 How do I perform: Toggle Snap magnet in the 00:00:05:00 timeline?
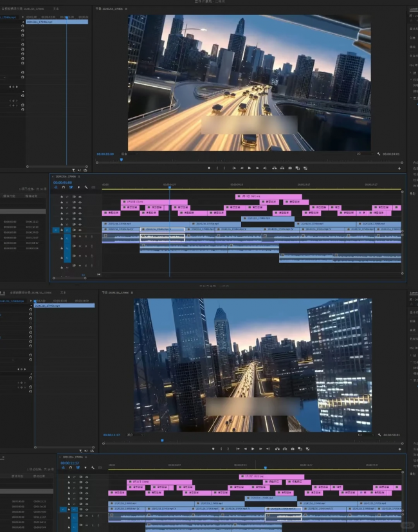click(62, 188)
